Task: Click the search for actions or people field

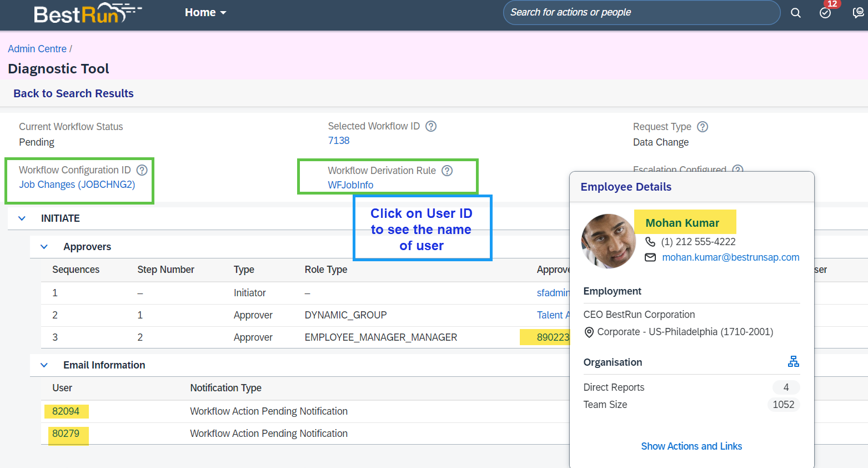Action: coord(641,12)
